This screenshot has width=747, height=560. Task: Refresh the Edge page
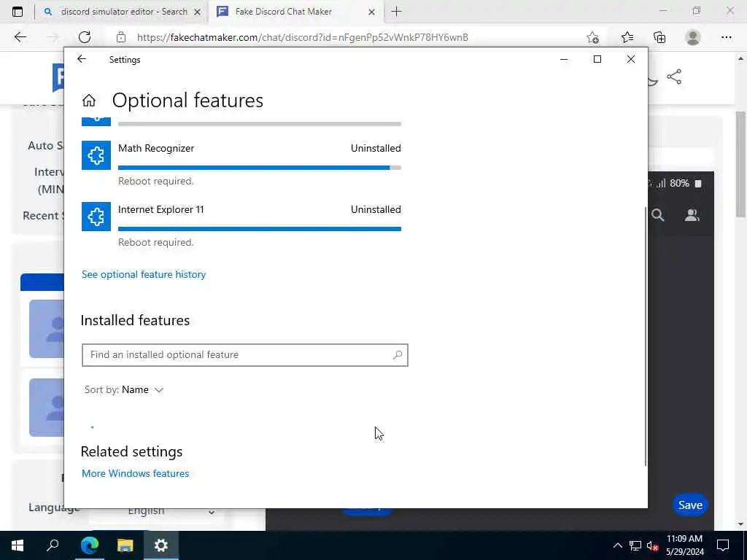pos(85,37)
